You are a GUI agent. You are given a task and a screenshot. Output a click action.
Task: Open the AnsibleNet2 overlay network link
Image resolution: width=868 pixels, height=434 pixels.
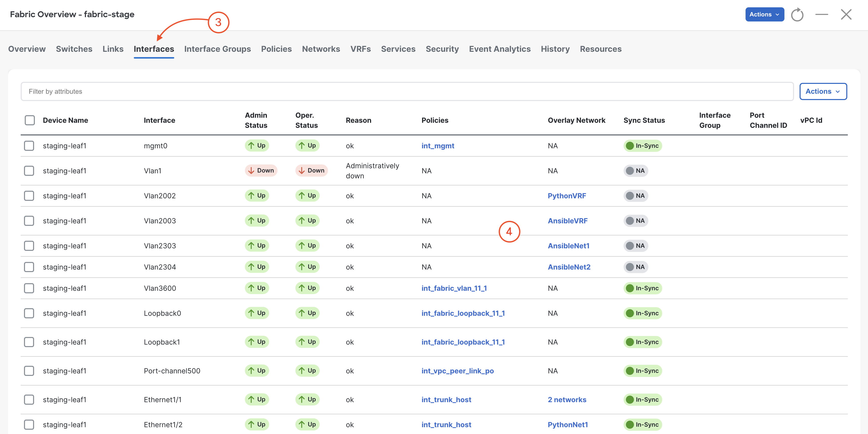(x=569, y=267)
